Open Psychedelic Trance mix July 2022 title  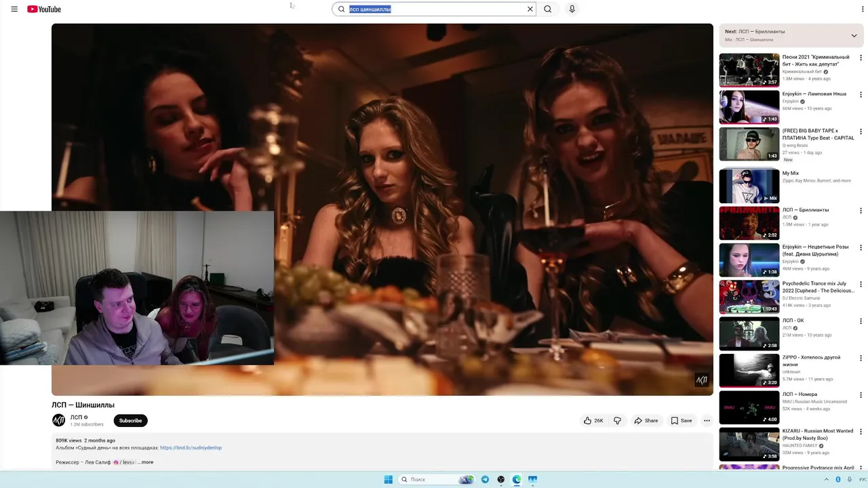pyautogui.click(x=818, y=287)
